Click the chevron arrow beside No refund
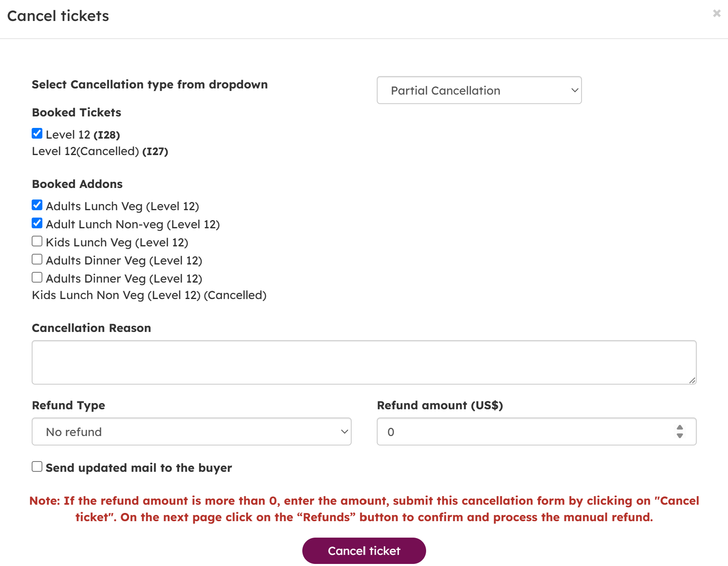Viewport: 728px width, 566px height. coord(344,431)
